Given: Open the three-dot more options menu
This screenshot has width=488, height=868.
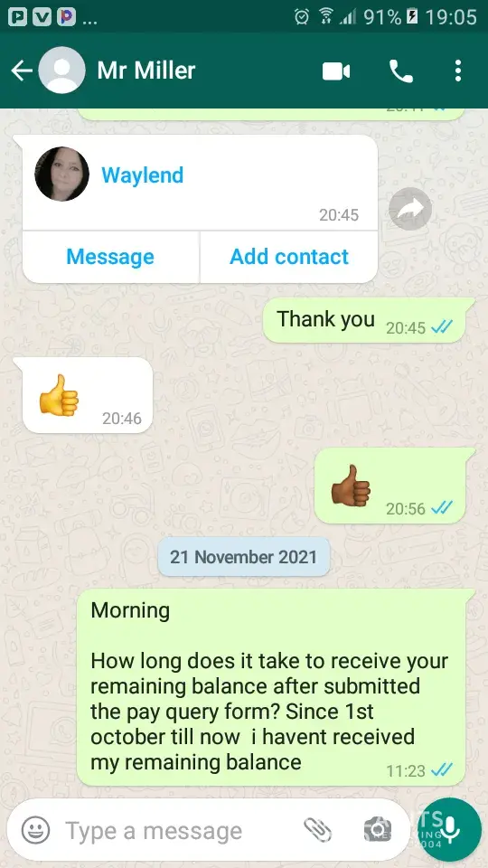Looking at the screenshot, I should tap(457, 71).
